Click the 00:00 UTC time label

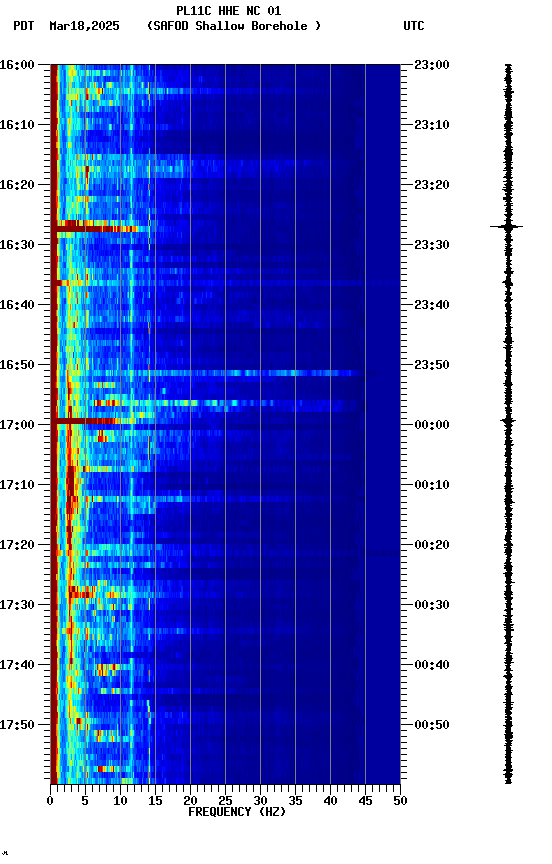(x=432, y=425)
